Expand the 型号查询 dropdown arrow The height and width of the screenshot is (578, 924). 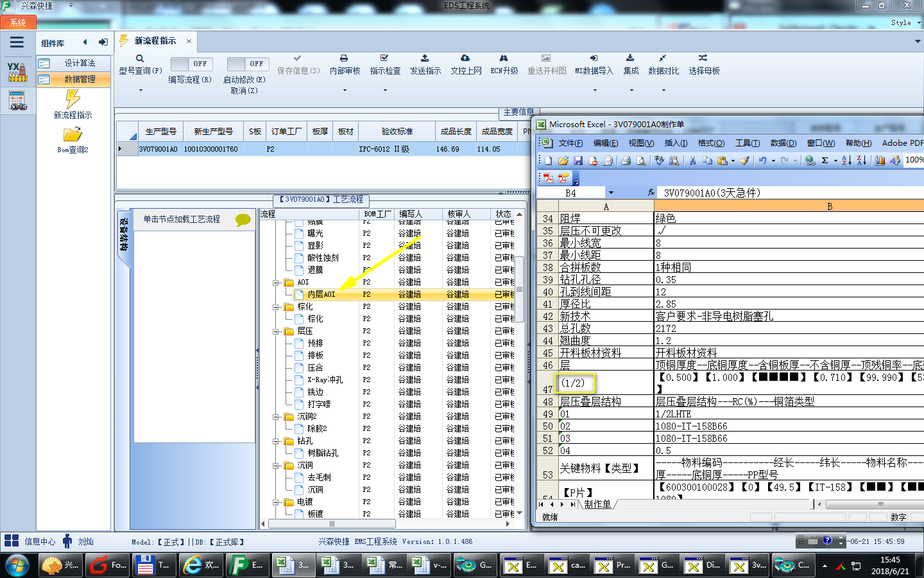click(141, 91)
